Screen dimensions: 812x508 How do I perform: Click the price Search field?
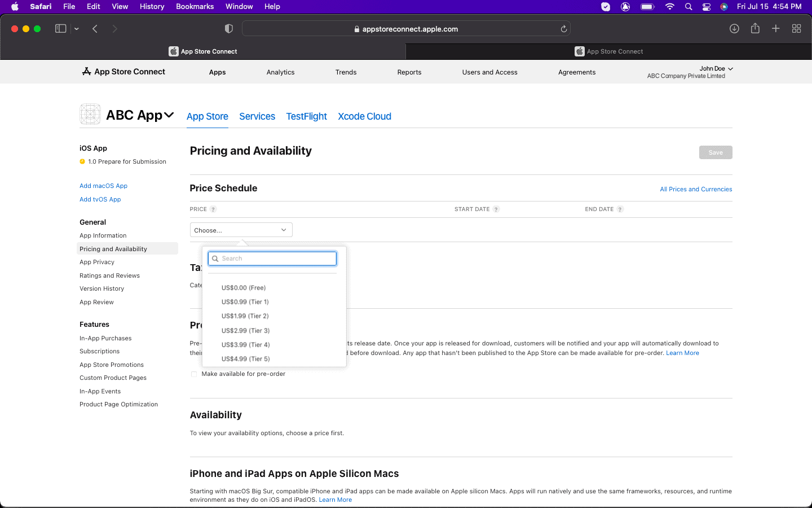click(x=272, y=259)
